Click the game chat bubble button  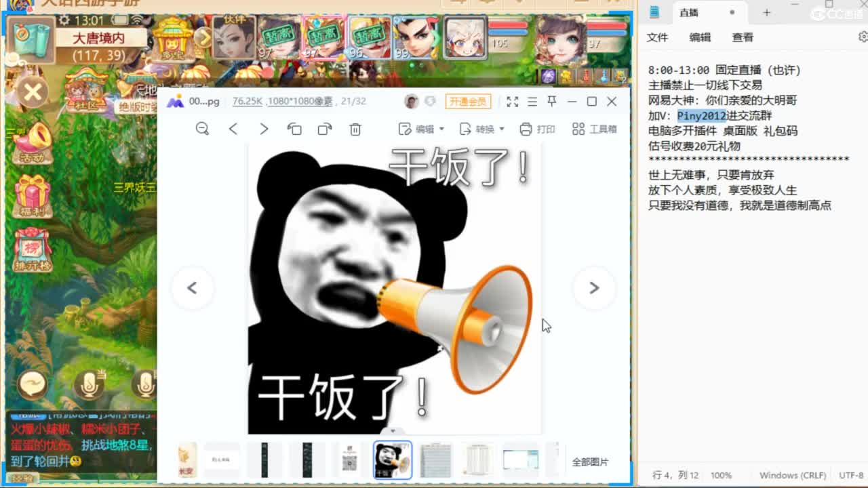[32, 384]
